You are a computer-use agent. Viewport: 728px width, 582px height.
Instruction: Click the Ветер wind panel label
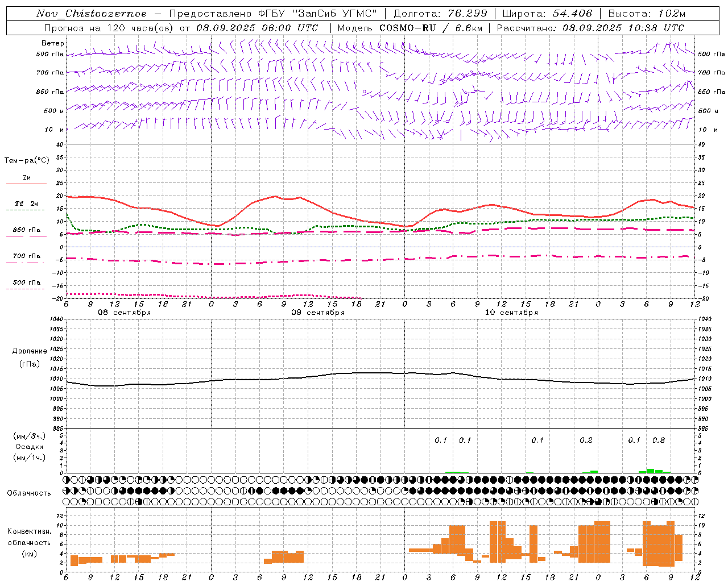click(x=53, y=43)
